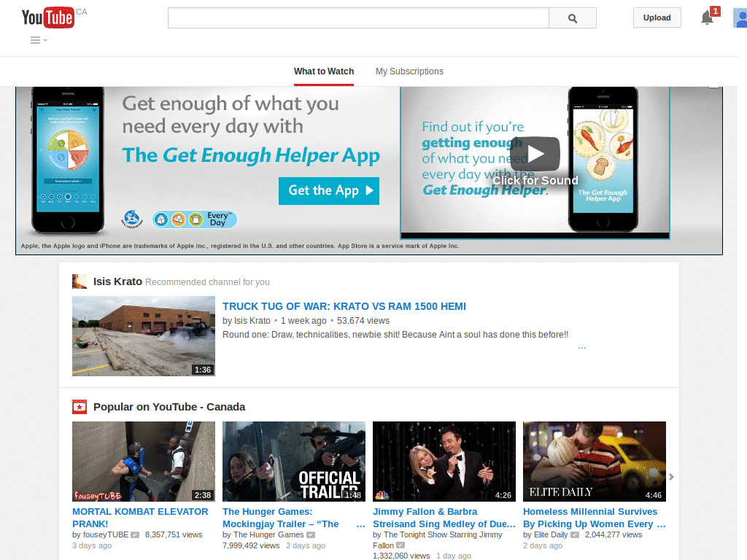Show next popular videos arrow
747x560 pixels.
(671, 477)
